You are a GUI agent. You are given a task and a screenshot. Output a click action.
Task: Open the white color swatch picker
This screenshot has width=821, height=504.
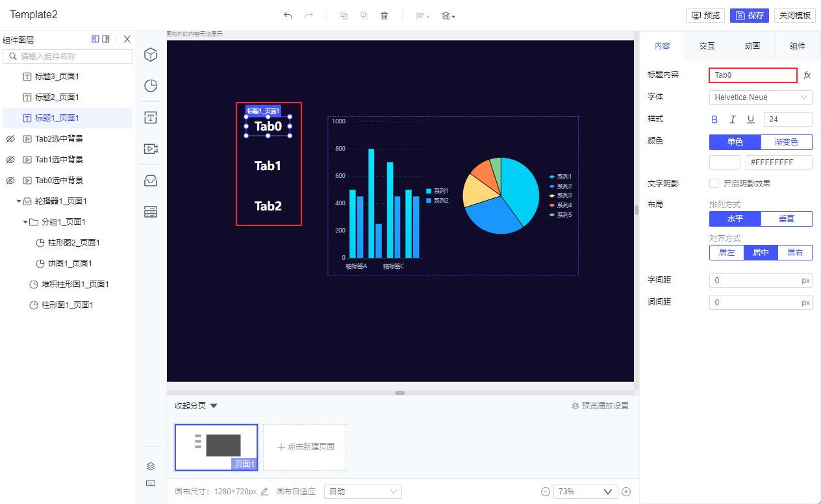725,162
